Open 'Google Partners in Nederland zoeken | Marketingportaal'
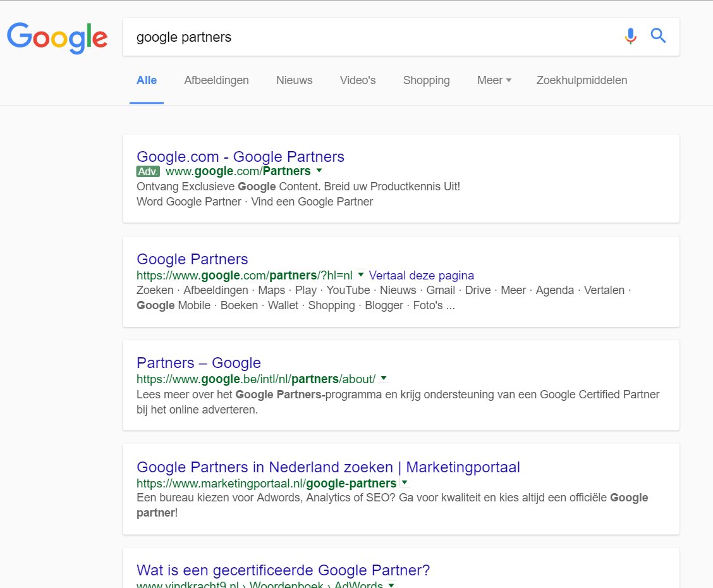The height and width of the screenshot is (588, 713). point(328,467)
